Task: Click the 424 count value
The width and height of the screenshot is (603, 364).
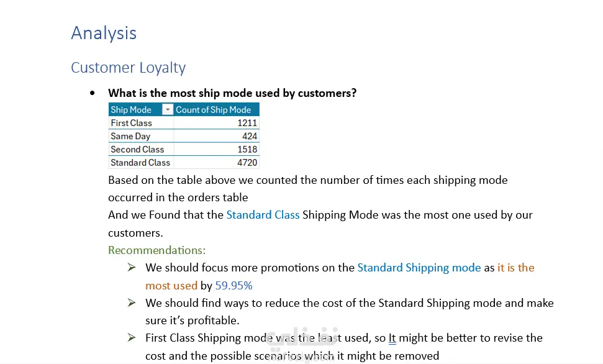Action: point(250,136)
